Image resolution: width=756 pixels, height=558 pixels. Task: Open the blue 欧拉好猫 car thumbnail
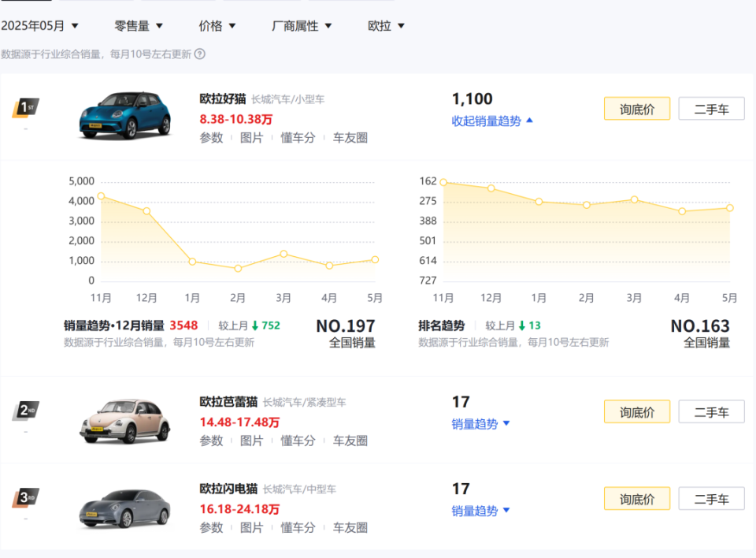click(x=125, y=115)
